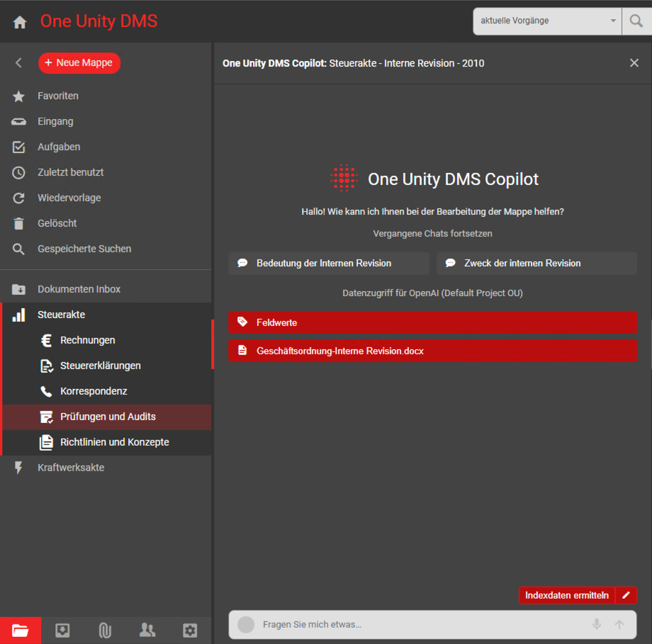Close the Copilot panel with X
The width and height of the screenshot is (652, 644).
[634, 63]
